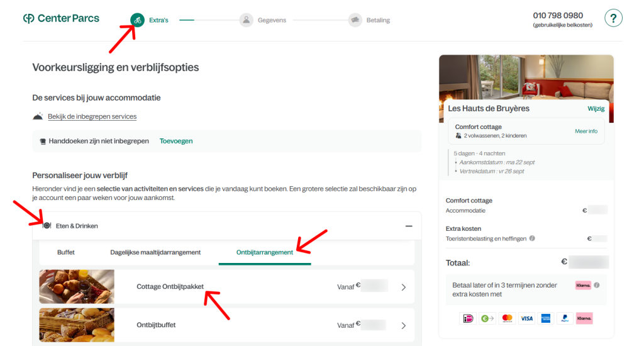Click the services bell icon
Image resolution: width=644 pixels, height=346 pixels.
coord(38,116)
